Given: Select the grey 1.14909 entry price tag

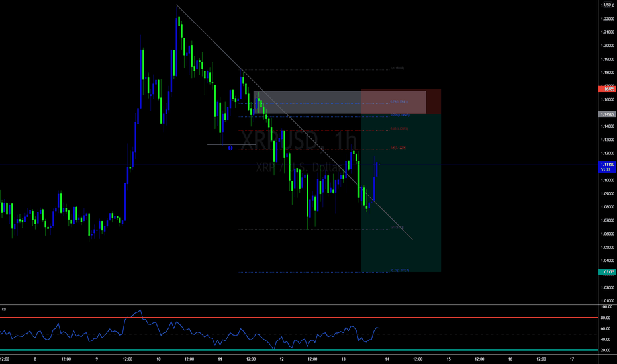Looking at the screenshot, I should click(607, 114).
